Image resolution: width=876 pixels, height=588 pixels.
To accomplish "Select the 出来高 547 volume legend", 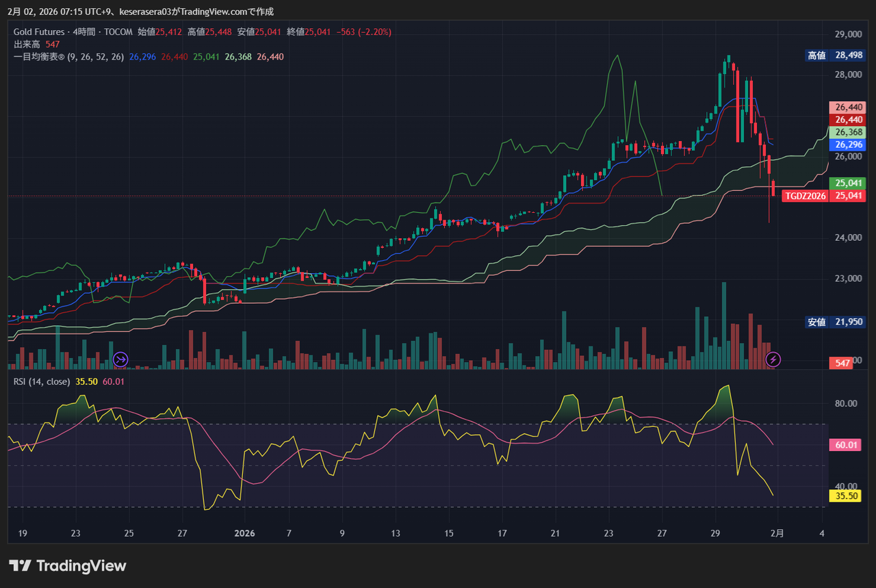I will 37,44.
